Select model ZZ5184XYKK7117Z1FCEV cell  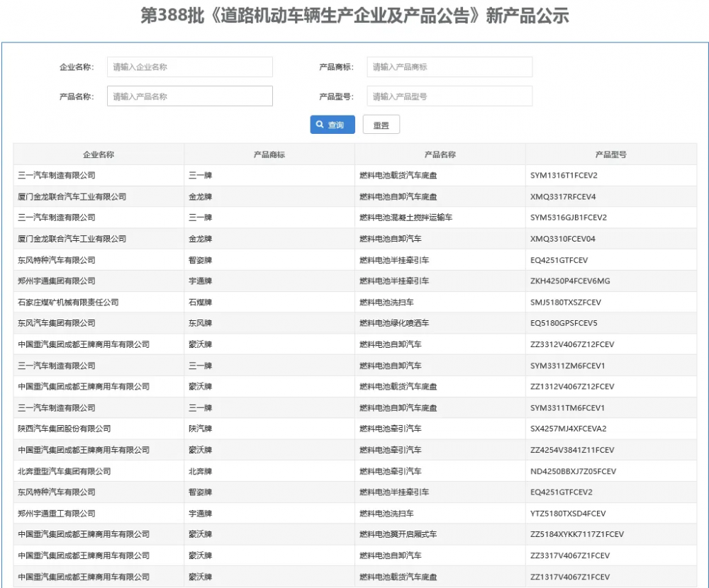click(x=611, y=534)
